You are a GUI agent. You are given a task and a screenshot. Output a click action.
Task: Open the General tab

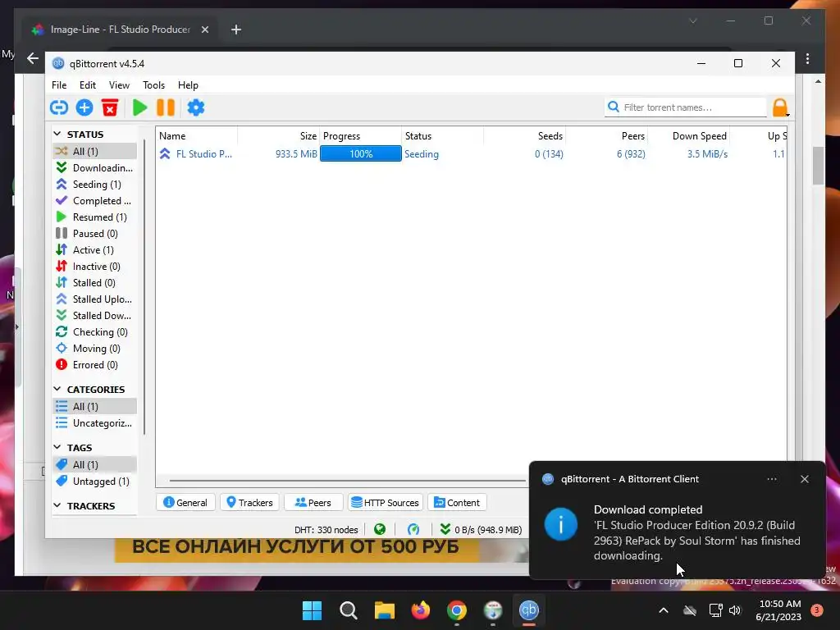185,503
